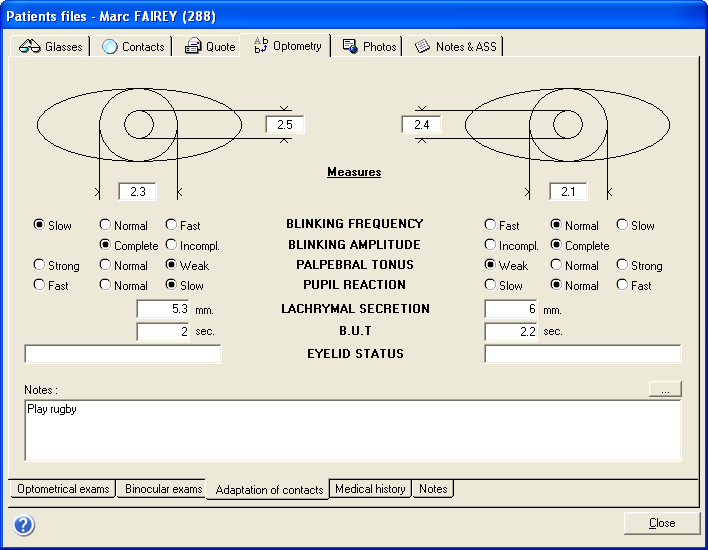Click the ellipsis button above notes
The width and height of the screenshot is (708, 550).
[x=665, y=388]
